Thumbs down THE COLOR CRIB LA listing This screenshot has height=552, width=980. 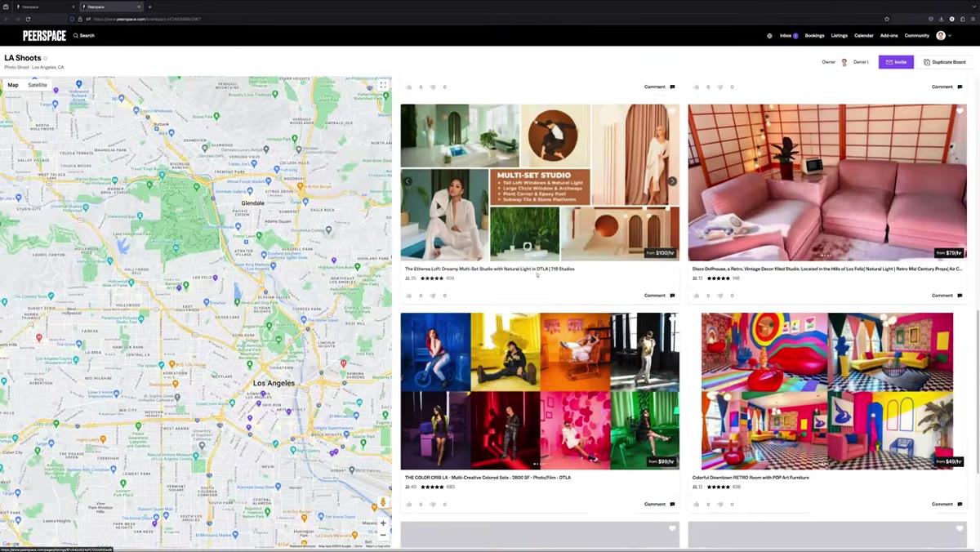coord(433,505)
